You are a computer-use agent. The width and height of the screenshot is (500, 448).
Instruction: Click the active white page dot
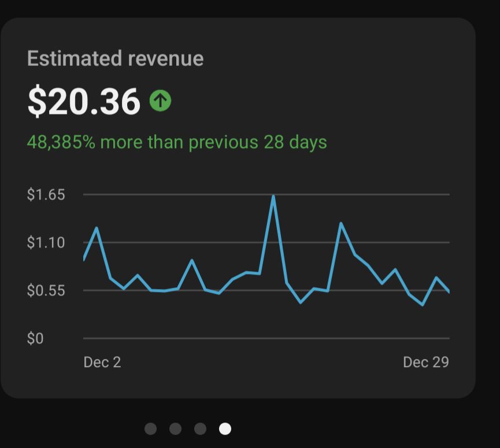[225, 428]
